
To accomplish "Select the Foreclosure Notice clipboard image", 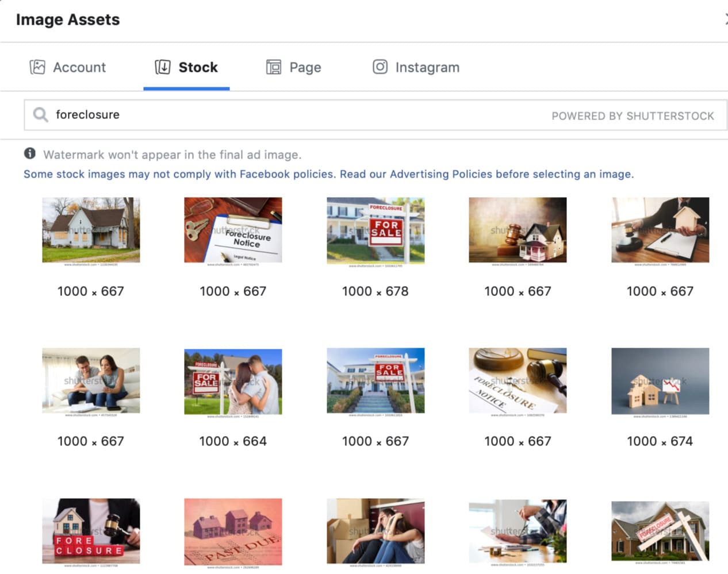I will pyautogui.click(x=232, y=230).
